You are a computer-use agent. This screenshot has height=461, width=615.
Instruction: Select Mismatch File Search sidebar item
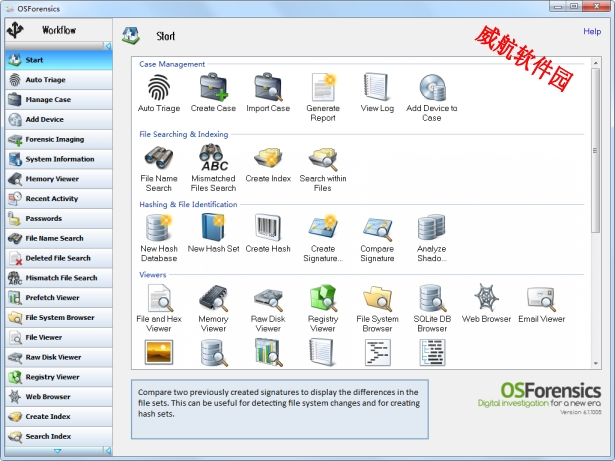tap(59, 278)
